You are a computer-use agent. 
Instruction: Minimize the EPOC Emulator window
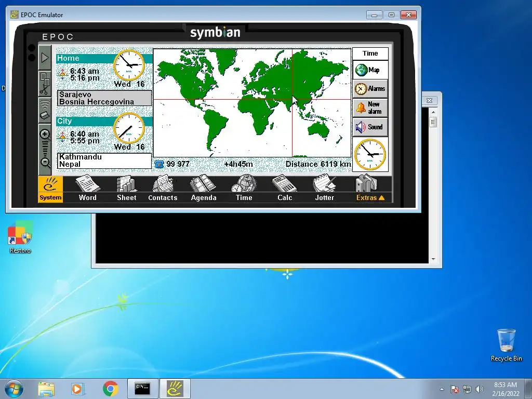(374, 15)
